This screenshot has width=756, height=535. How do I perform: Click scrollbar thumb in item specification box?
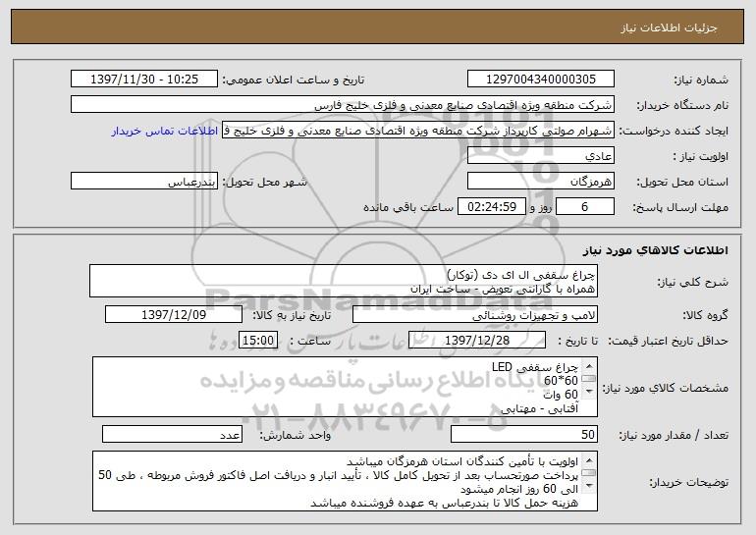click(x=589, y=378)
